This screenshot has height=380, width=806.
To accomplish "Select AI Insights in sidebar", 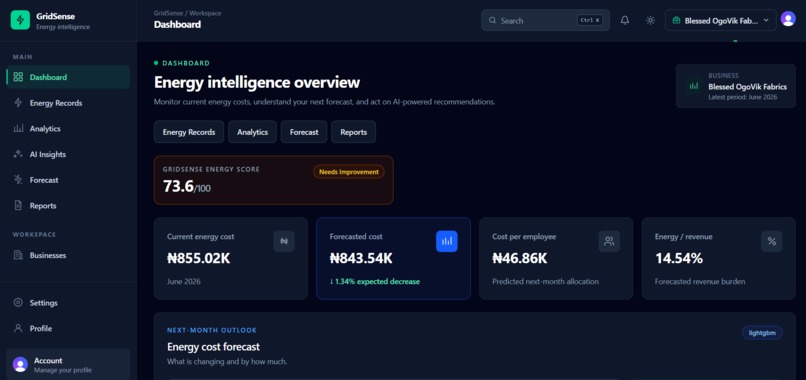I will (68, 154).
